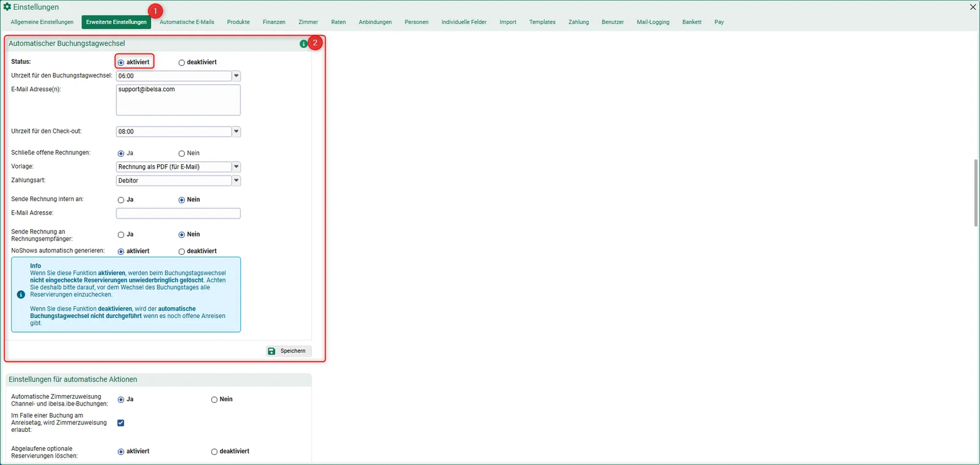The image size is (980, 465).
Task: Open the Zimmer tab
Action: click(x=308, y=22)
